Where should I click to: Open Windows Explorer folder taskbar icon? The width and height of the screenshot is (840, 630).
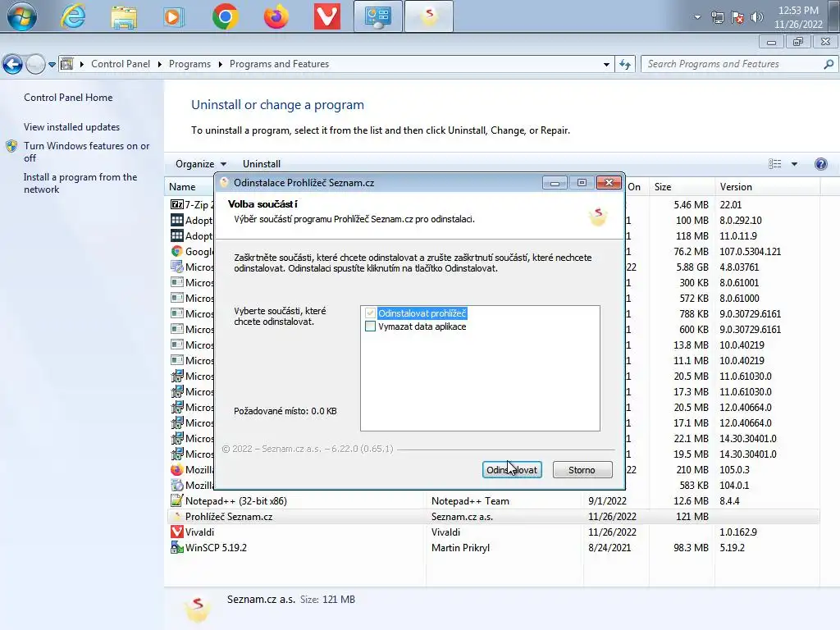124,16
